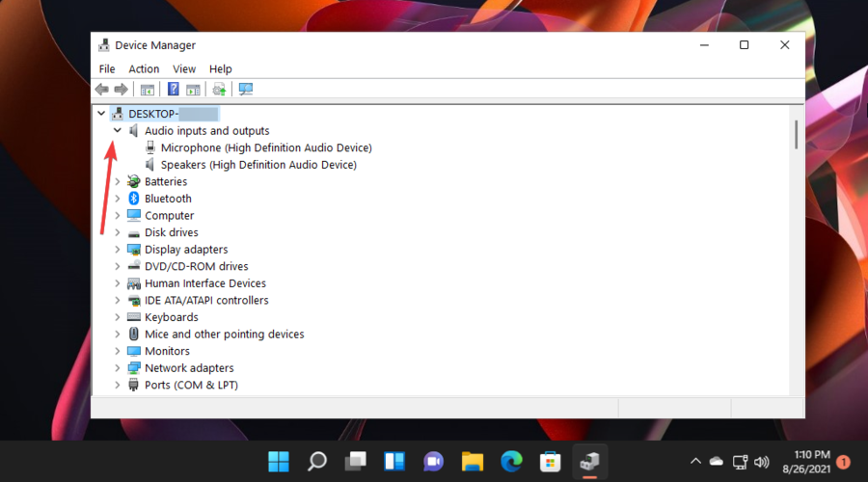
Task: Open the Widgets taskbar icon
Action: click(x=394, y=461)
